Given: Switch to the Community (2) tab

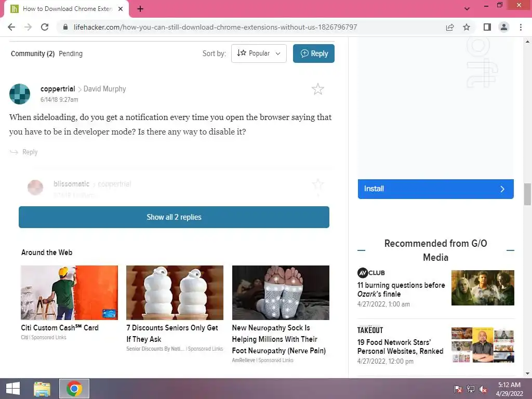Looking at the screenshot, I should [x=33, y=54].
